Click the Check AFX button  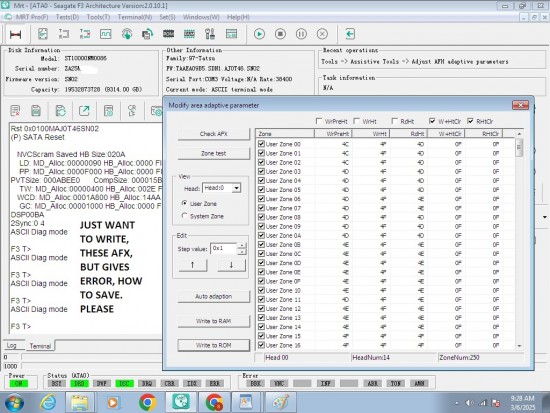point(214,134)
